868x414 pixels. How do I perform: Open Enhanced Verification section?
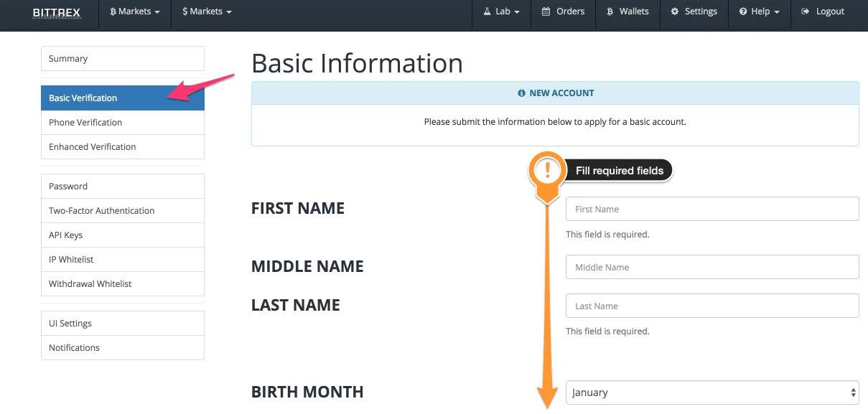(123, 147)
